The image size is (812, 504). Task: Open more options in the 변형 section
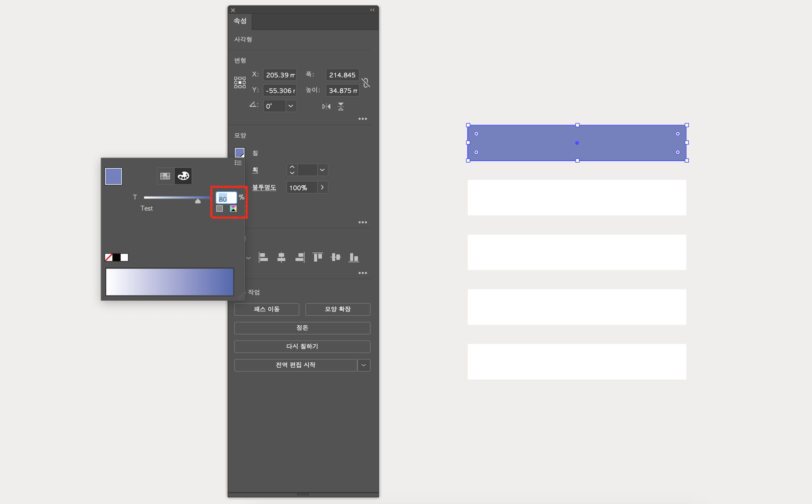click(363, 119)
